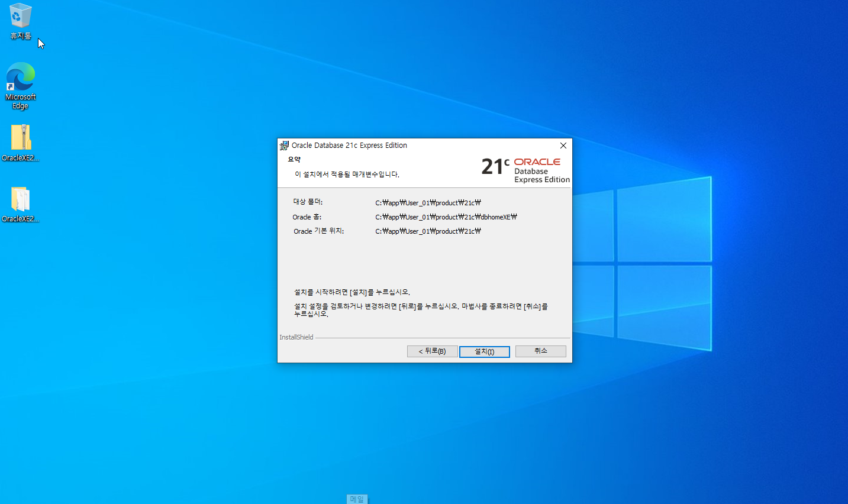
Task: Click the 요약 heading text
Action: point(294,160)
